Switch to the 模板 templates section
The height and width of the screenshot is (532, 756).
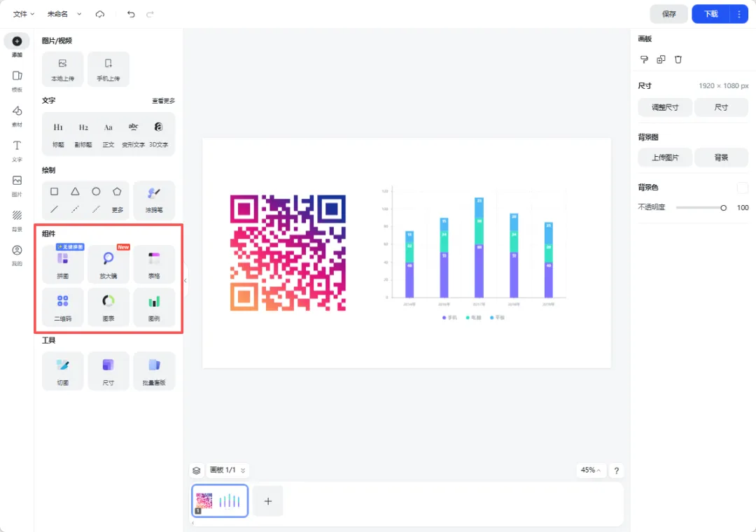tap(17, 81)
